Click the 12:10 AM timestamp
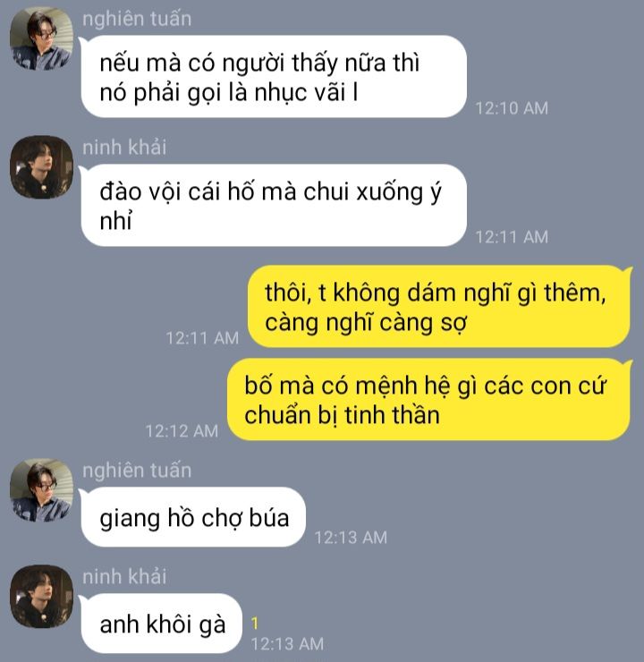This screenshot has height=662, width=644. coord(512,108)
